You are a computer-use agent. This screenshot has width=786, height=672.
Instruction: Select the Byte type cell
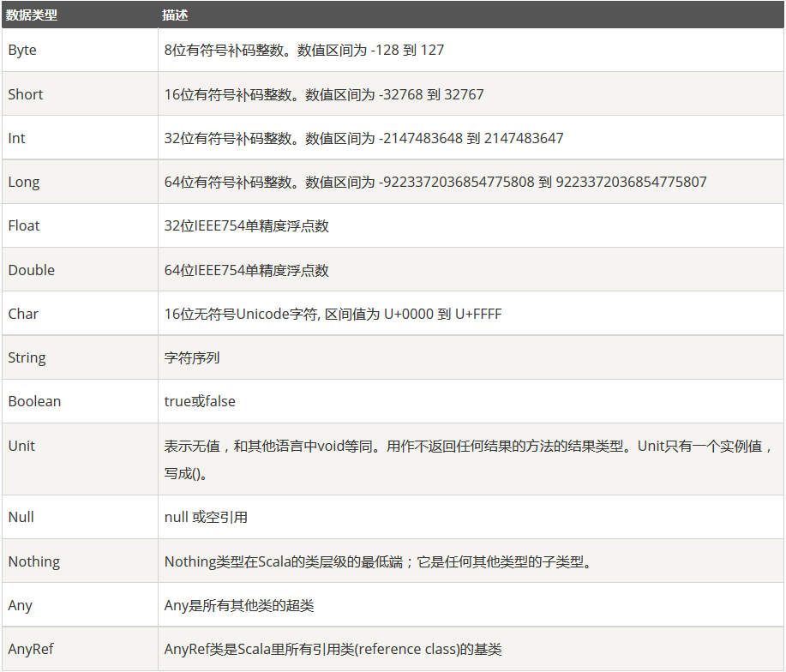tap(81, 50)
